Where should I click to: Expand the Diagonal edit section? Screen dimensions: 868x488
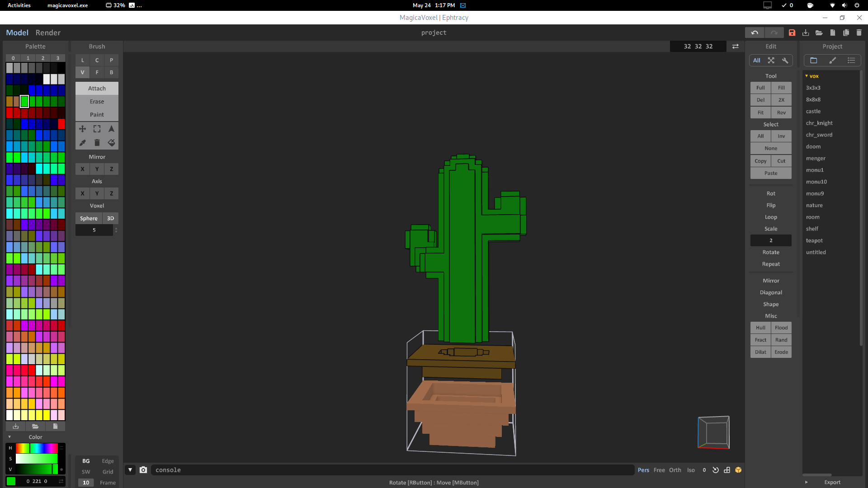coord(771,292)
